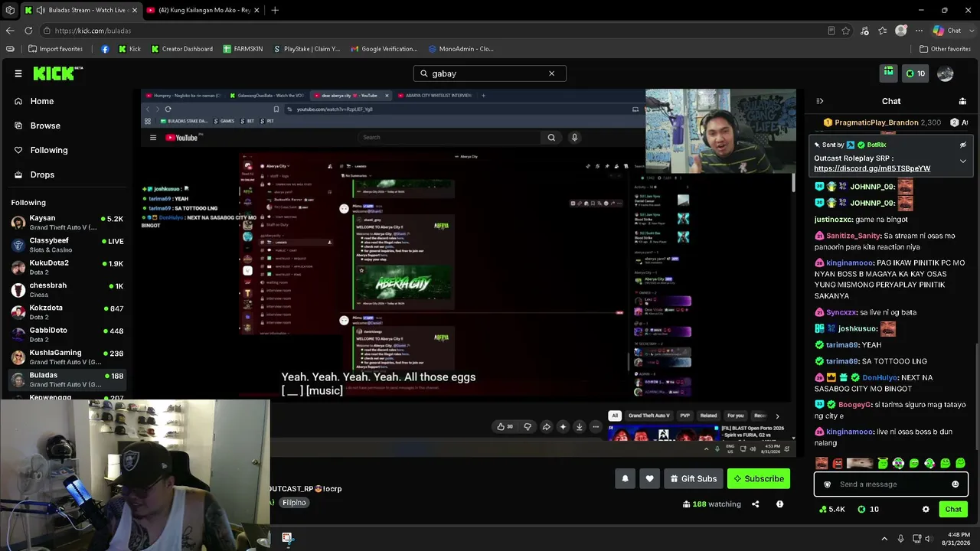Open Kaysan's channel in Following list
This screenshot has height=551, width=980.
[x=67, y=223]
